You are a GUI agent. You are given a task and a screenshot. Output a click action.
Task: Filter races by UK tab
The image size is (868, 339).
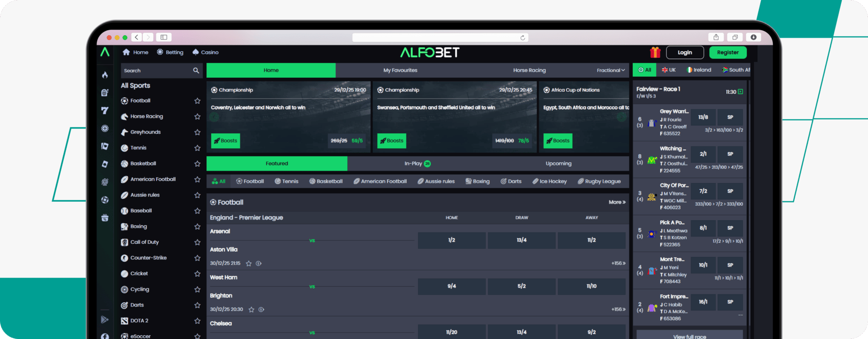(669, 70)
